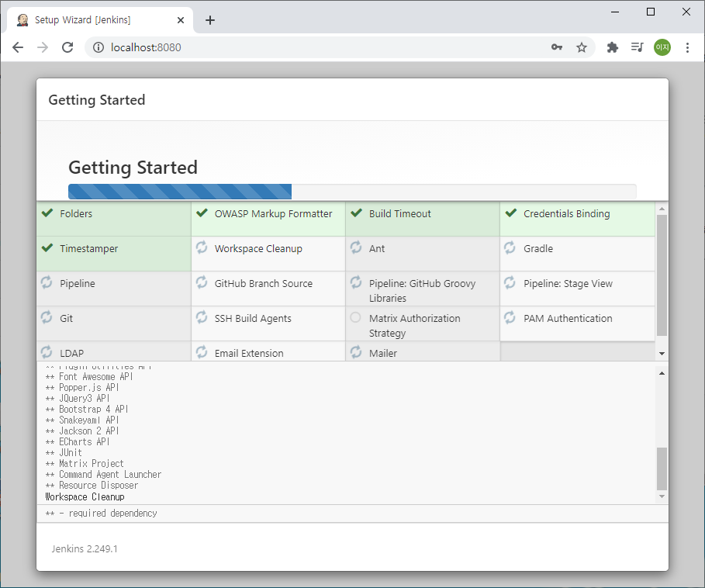Reload the localhost page

67,47
